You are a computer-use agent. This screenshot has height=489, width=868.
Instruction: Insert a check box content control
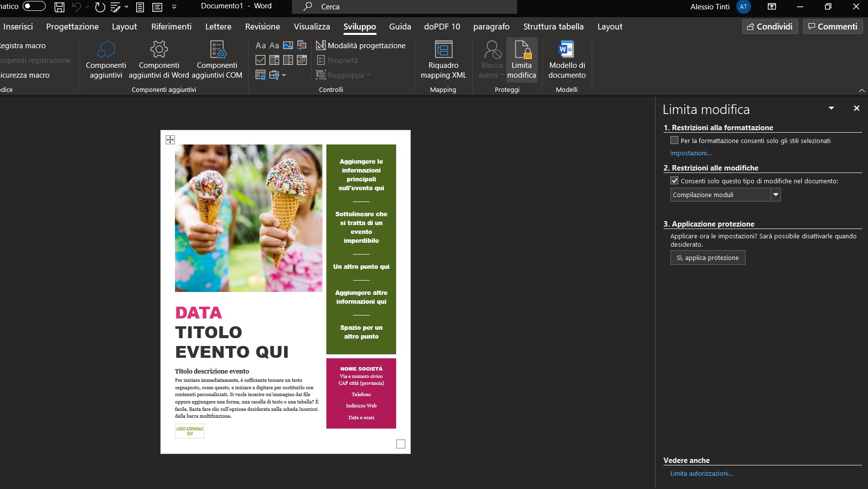[260, 60]
